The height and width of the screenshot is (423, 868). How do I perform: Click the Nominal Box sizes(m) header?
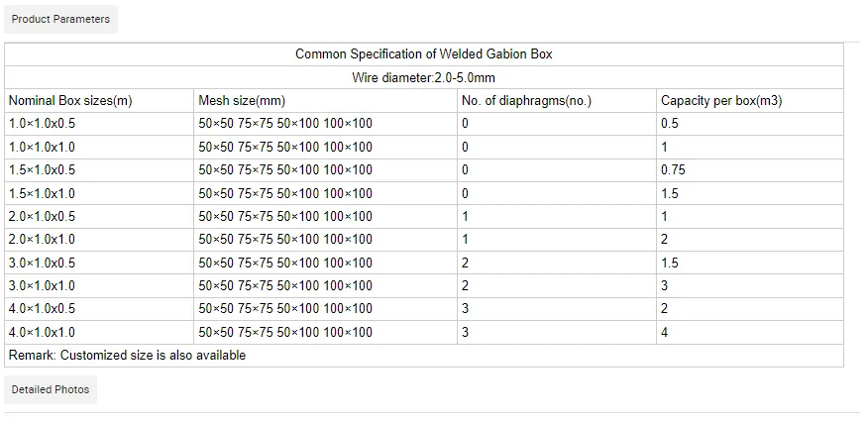click(x=70, y=101)
